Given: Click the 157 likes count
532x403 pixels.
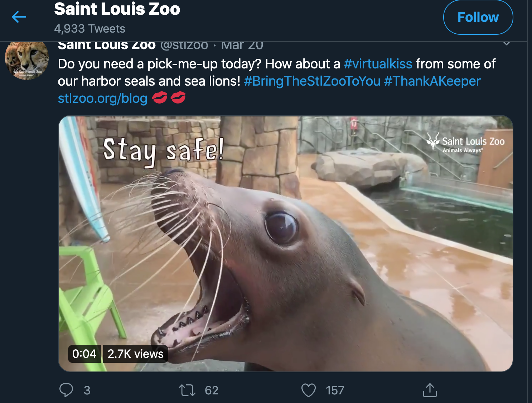Looking at the screenshot, I should pos(335,390).
